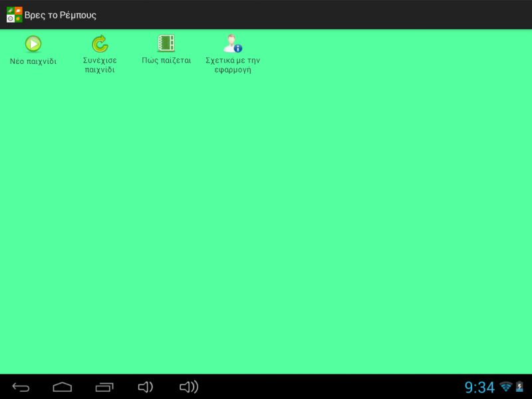The image size is (532, 399).
Task: Open the Σχετικά με την εφαρμογή person icon
Action: 233,43
